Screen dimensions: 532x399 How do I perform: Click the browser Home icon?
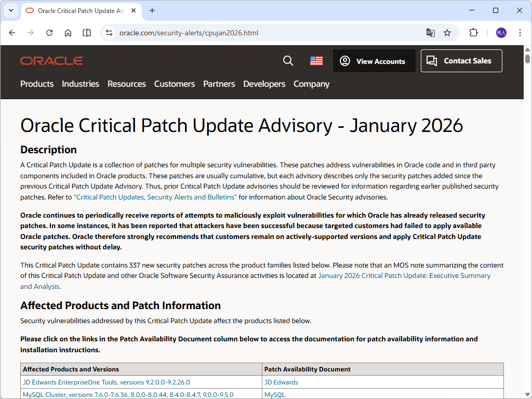click(68, 32)
